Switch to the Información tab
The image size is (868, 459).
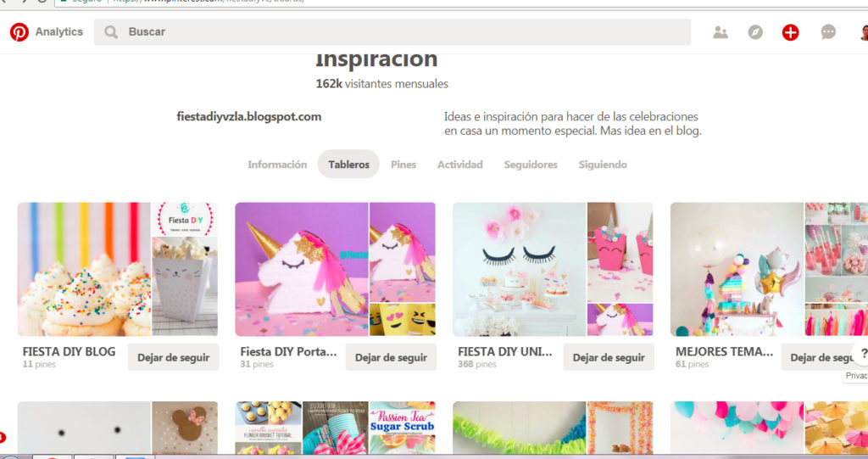(277, 165)
